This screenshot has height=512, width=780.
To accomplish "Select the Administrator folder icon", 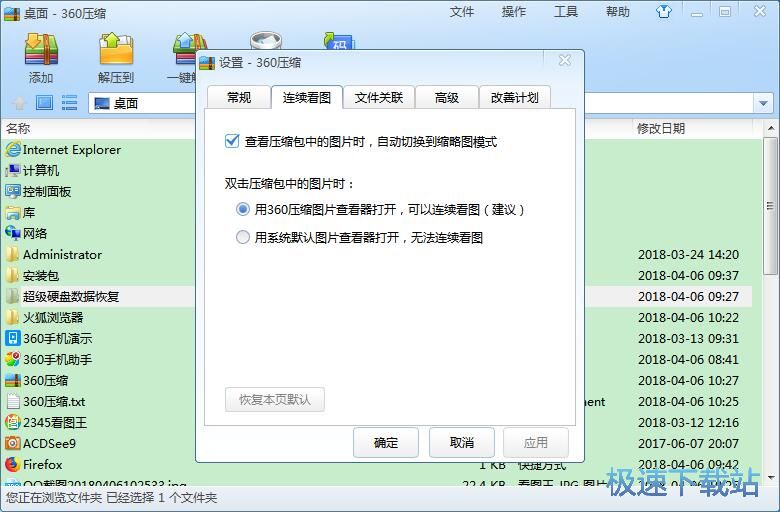I will pos(13,254).
